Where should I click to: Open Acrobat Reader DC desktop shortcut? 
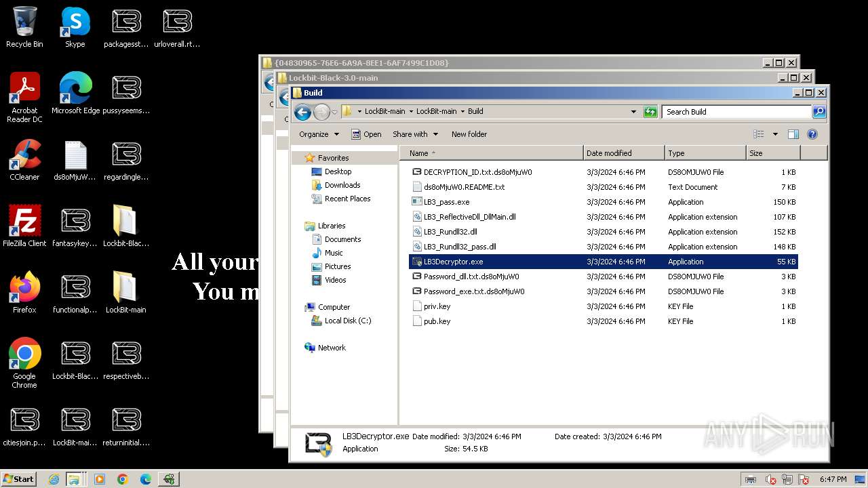point(24,98)
